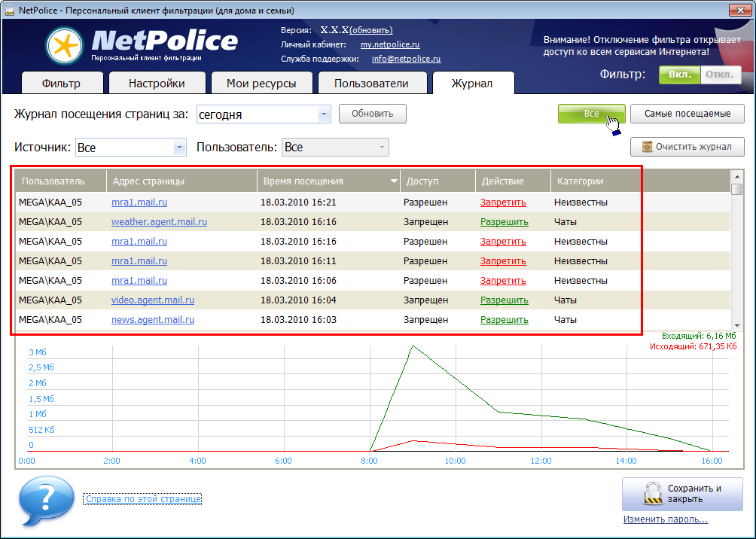The width and height of the screenshot is (756, 539).
Task: Click the green Все button
Action: [592, 114]
